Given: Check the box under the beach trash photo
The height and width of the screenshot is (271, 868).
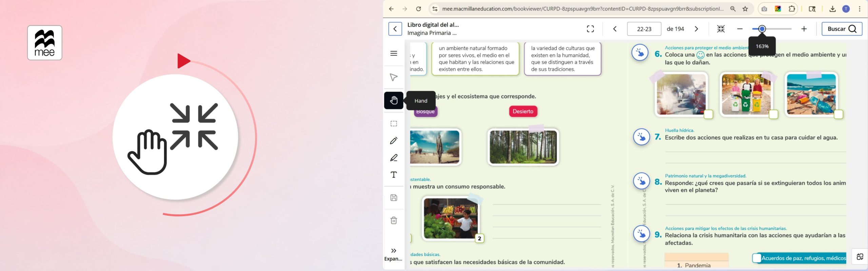Looking at the screenshot, I should 839,114.
